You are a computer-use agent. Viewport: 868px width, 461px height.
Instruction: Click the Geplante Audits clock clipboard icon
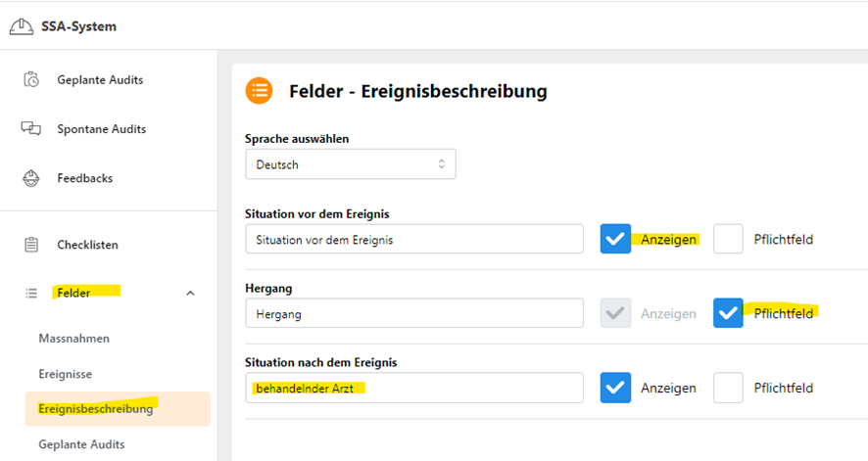[x=31, y=79]
